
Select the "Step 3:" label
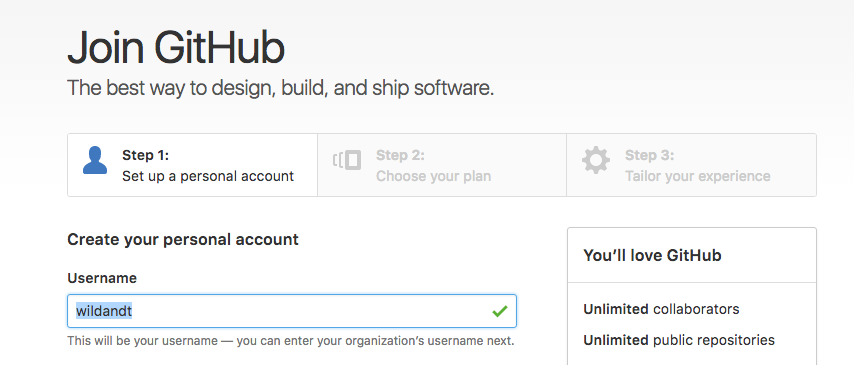(649, 155)
